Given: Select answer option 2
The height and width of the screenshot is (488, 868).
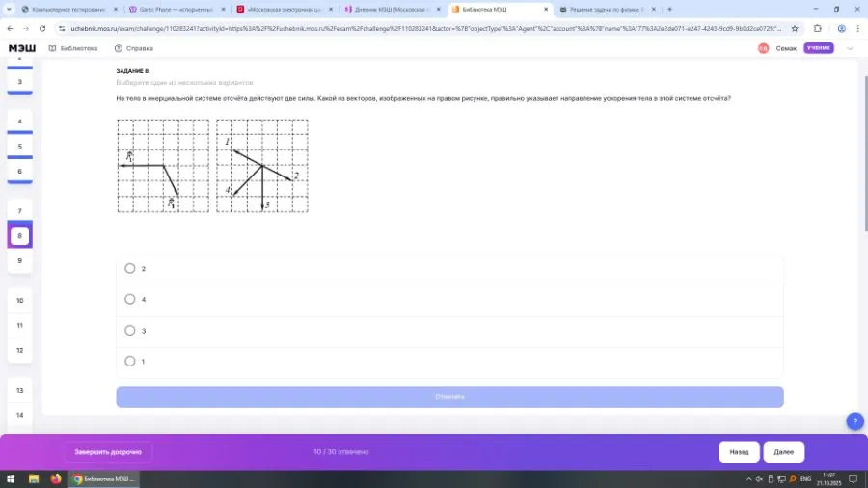Looking at the screenshot, I should tap(129, 268).
